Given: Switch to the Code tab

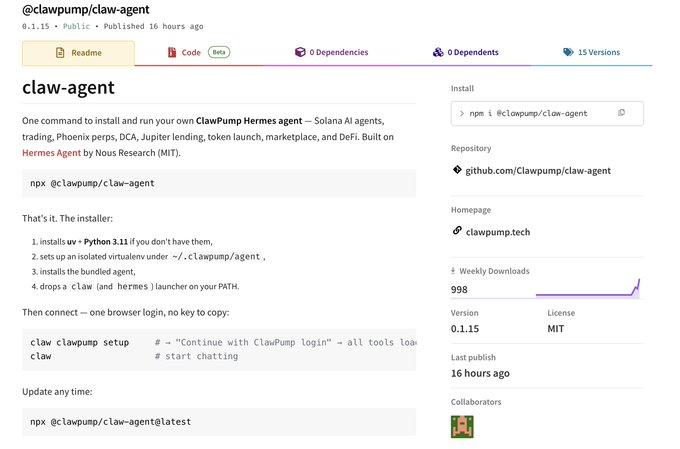Looking at the screenshot, I should click(199, 52).
